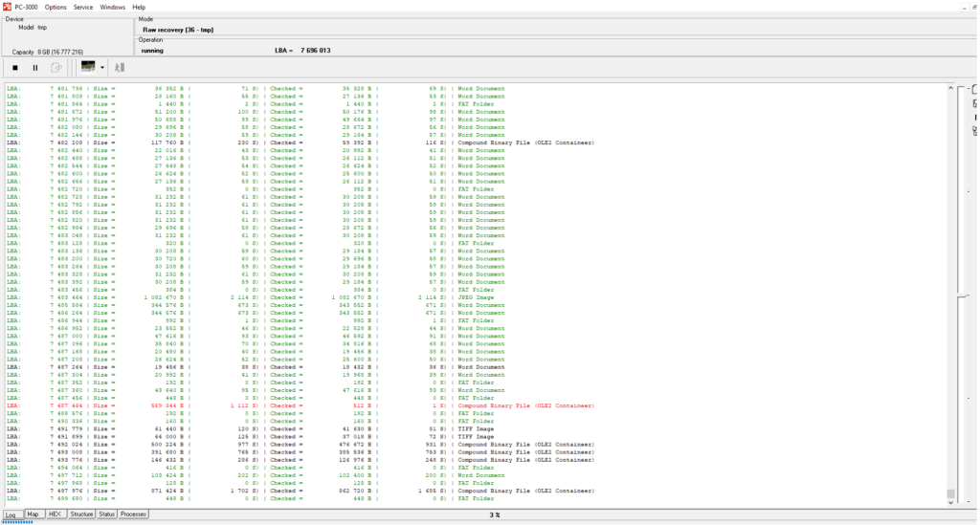Switch to the Structure tab
This screenshot has width=980, height=525.
tap(81, 514)
